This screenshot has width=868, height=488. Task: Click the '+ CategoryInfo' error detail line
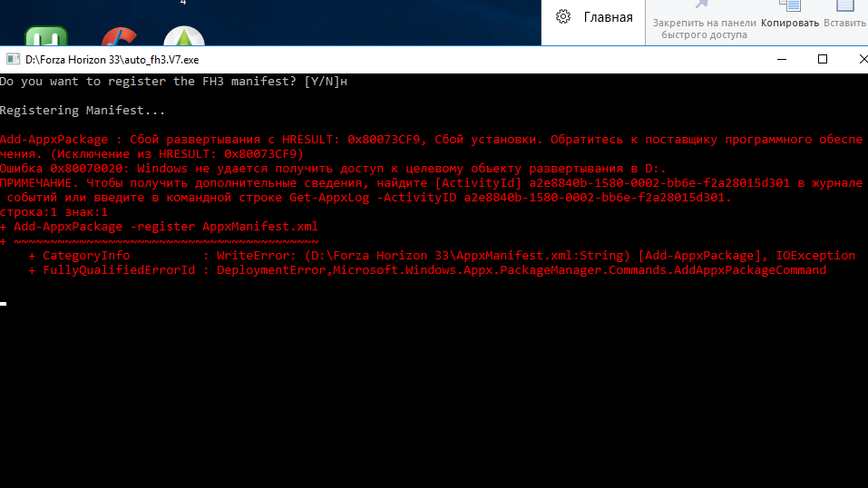(442, 256)
